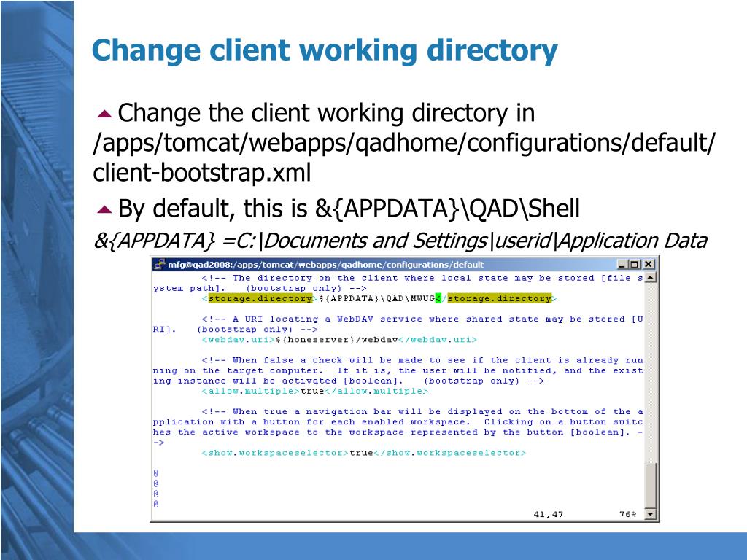Screen dimensions: 747x560
Task: Click the closing storage.directory highlighted tag
Action: pos(499,298)
